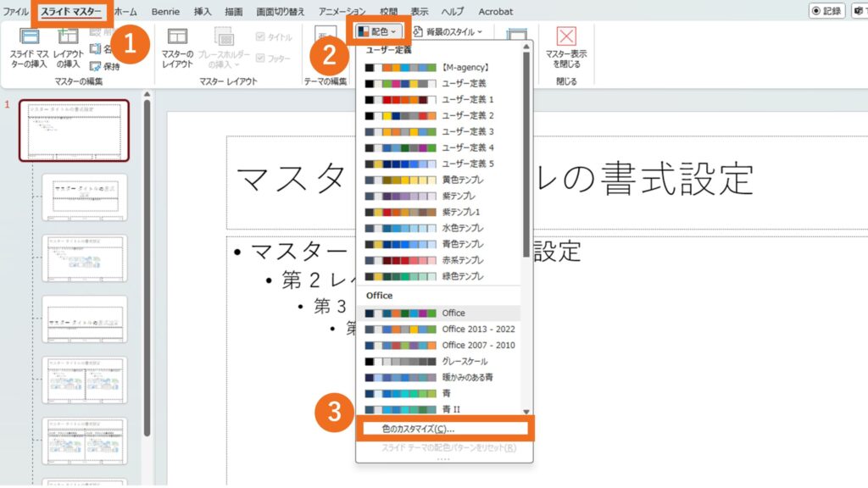This screenshot has width=868, height=488.
Task: Pick the 青色テンプレ color scheme
Action: coord(439,244)
